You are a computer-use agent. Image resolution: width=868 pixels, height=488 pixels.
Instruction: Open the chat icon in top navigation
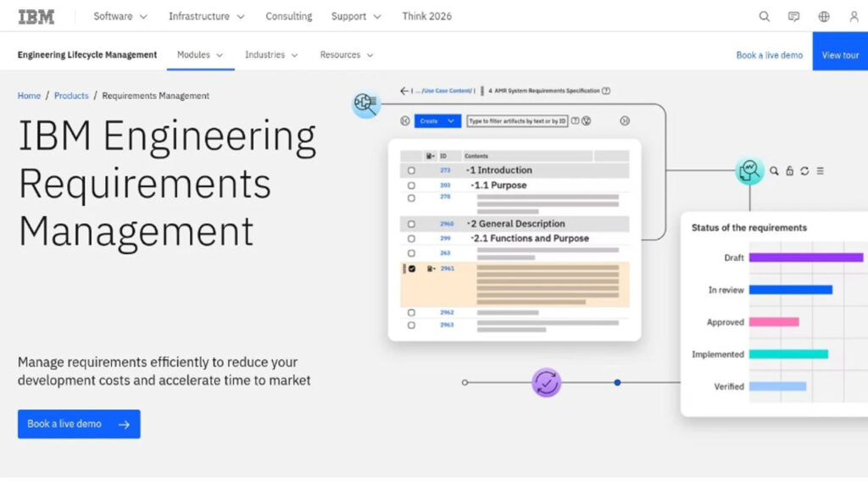793,17
